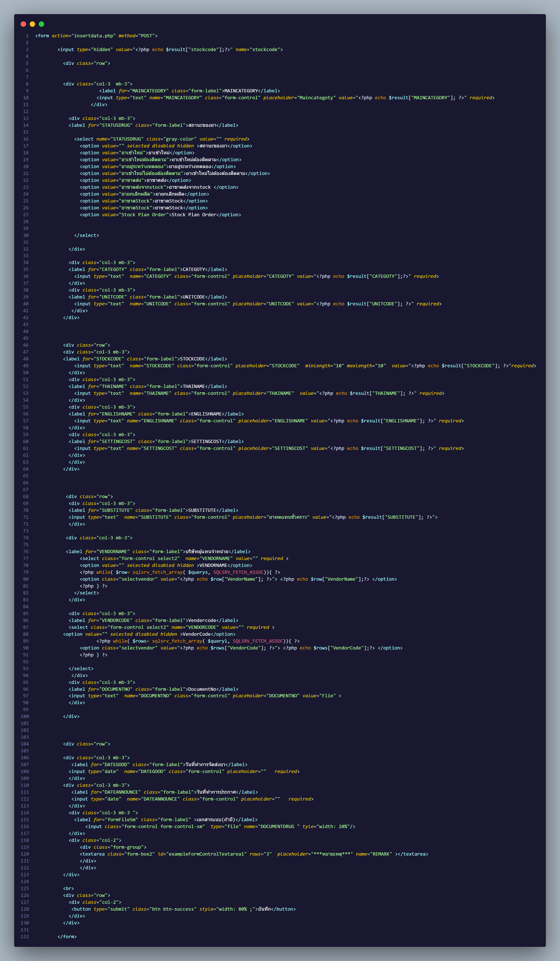Click placeholder="UNITCODE" on line 40
Viewport: 560px width, 961px height.
point(263,304)
